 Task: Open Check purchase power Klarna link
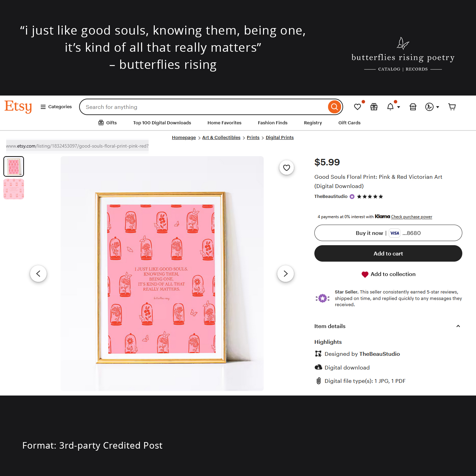click(x=412, y=217)
